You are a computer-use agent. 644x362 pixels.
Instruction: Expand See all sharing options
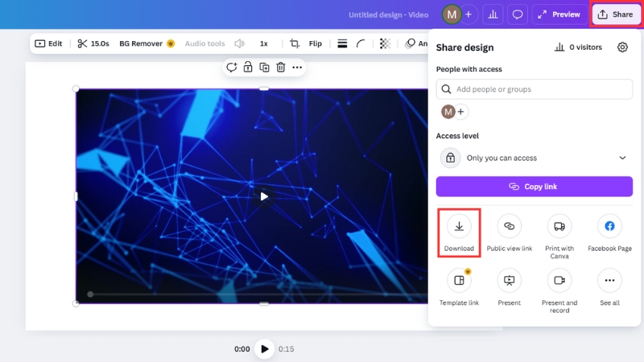[609, 281]
